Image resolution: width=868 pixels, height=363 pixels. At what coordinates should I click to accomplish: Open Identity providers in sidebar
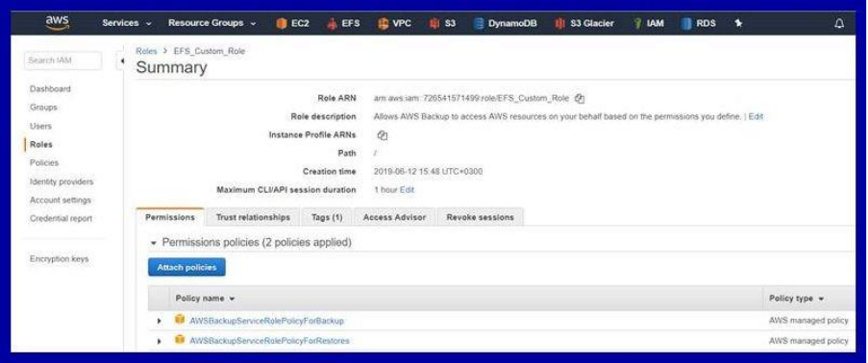pyautogui.click(x=62, y=181)
